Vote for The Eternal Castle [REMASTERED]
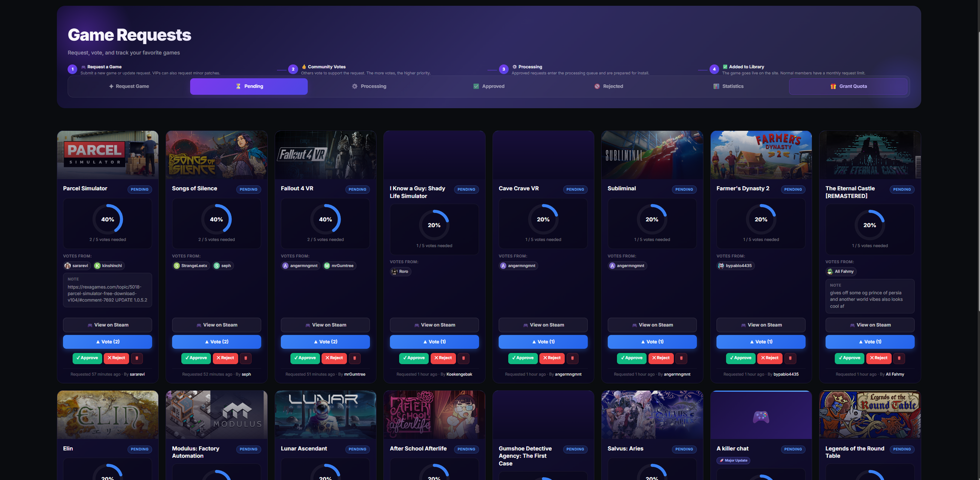Viewport: 980px width, 480px height. pyautogui.click(x=870, y=342)
